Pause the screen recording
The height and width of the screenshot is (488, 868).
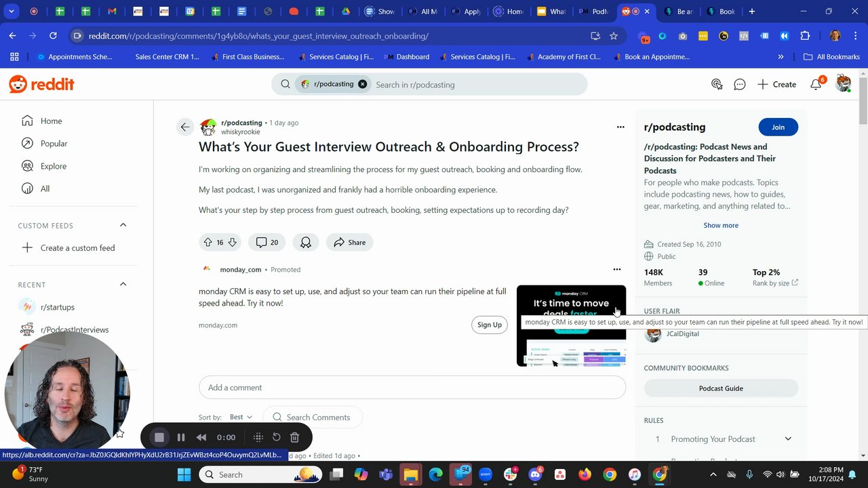click(181, 438)
